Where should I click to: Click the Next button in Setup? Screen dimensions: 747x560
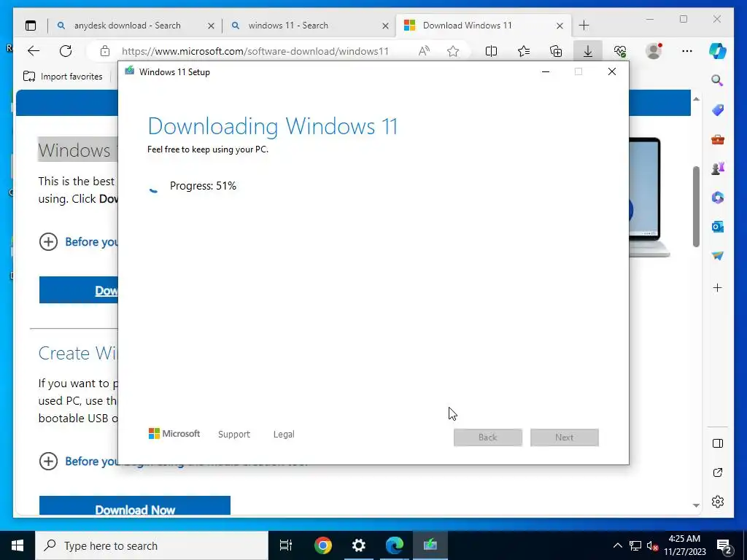565,437
